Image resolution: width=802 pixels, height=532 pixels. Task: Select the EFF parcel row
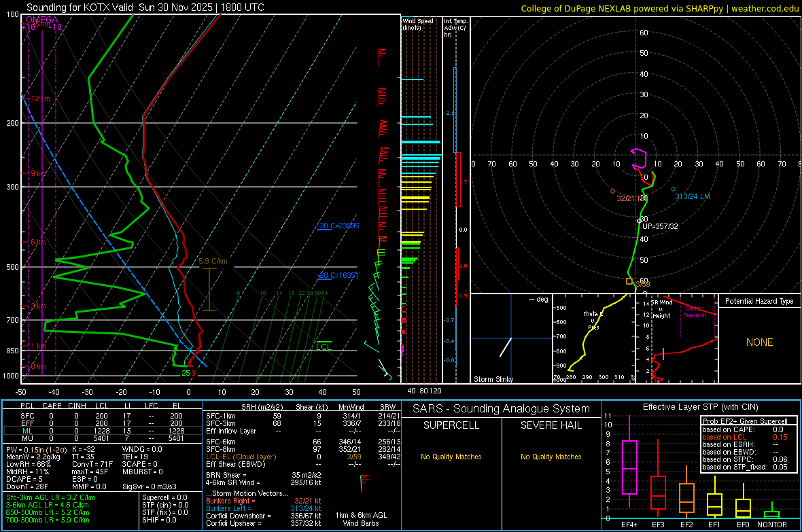coord(103,423)
